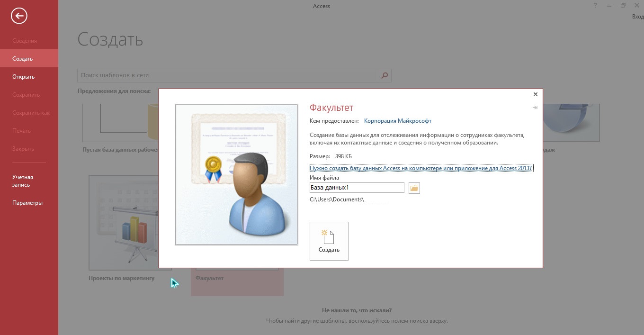Select Сведения in the sidebar
The image size is (644, 335).
point(29,41)
